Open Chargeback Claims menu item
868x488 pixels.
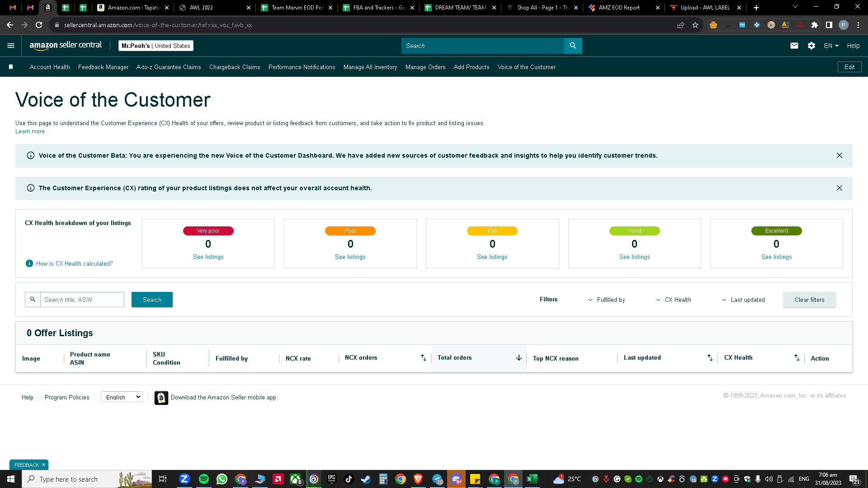click(235, 67)
